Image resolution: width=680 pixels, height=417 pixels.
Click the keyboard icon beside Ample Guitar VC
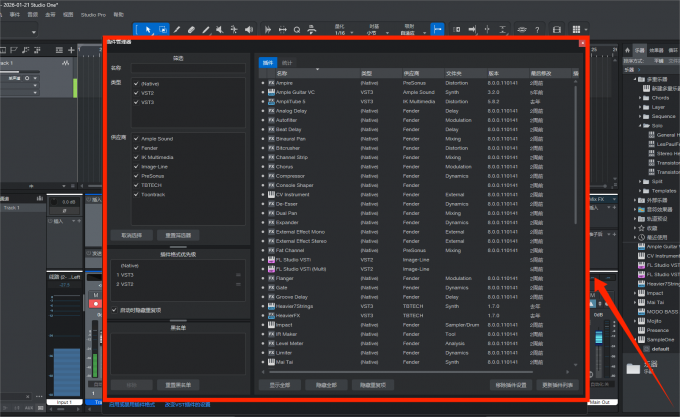271,92
